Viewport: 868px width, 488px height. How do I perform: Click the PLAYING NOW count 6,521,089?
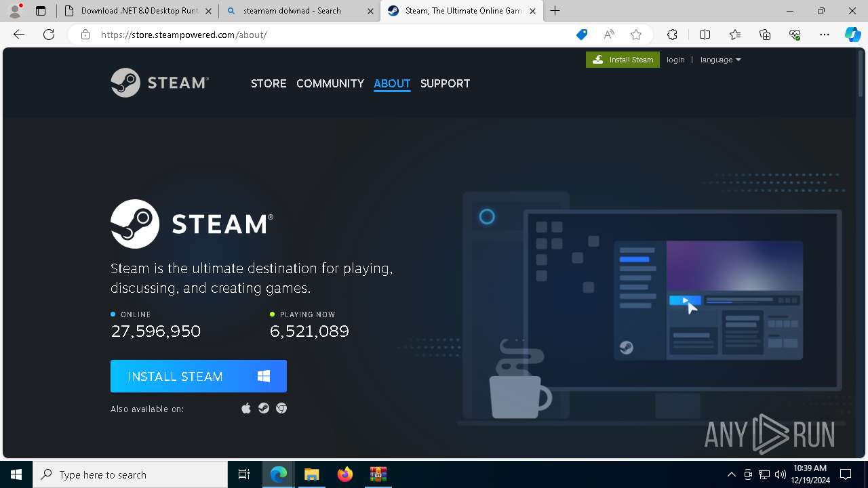309,331
